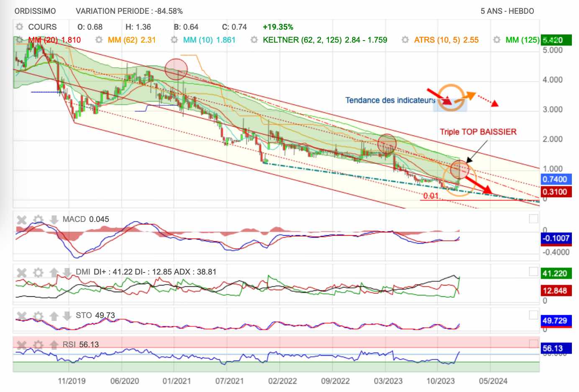Click the low value B: 0.64
579x392 pixels.
pyautogui.click(x=186, y=27)
